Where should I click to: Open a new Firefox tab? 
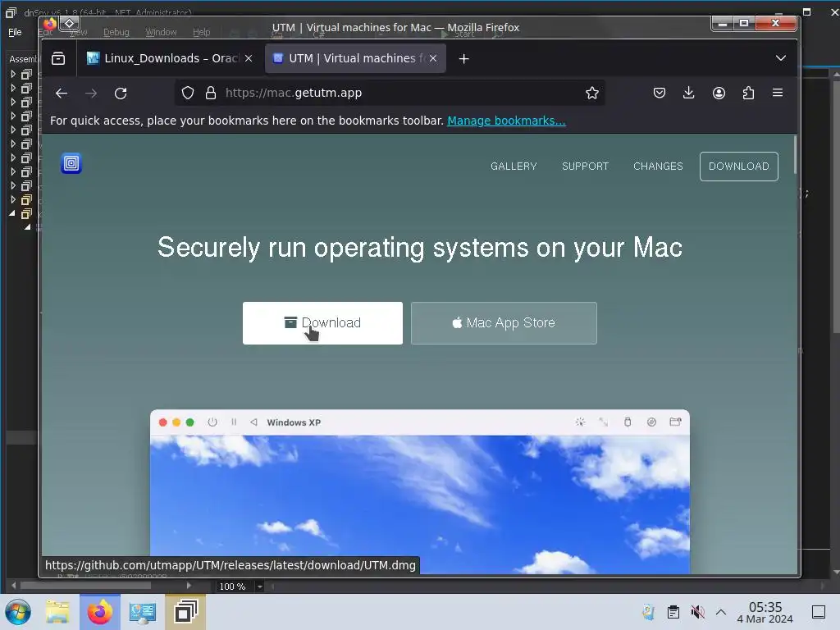point(464,58)
